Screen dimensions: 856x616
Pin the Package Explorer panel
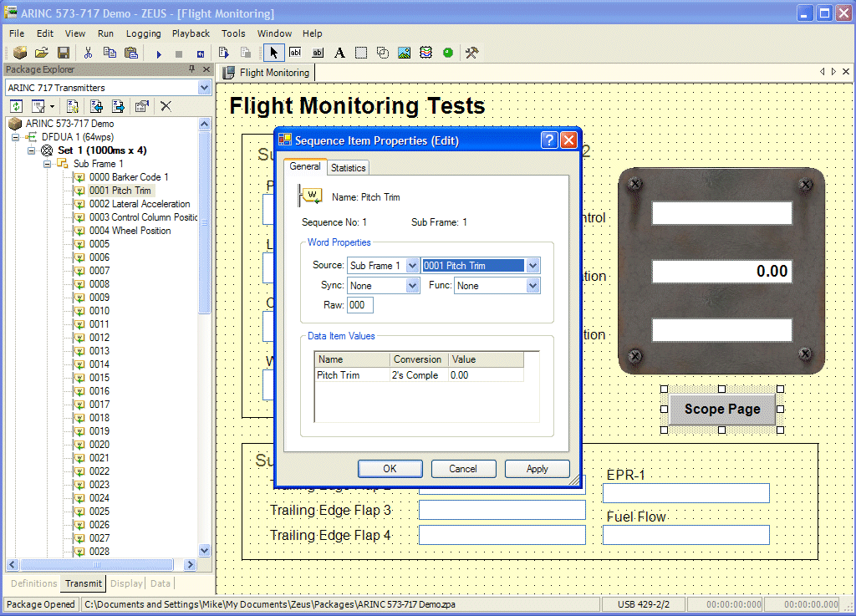191,69
